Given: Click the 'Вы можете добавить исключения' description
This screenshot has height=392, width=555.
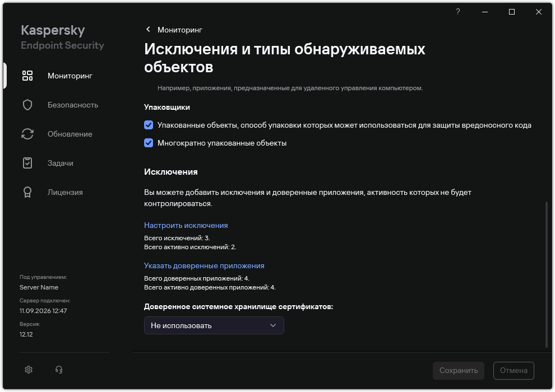Looking at the screenshot, I should pyautogui.click(x=308, y=198).
